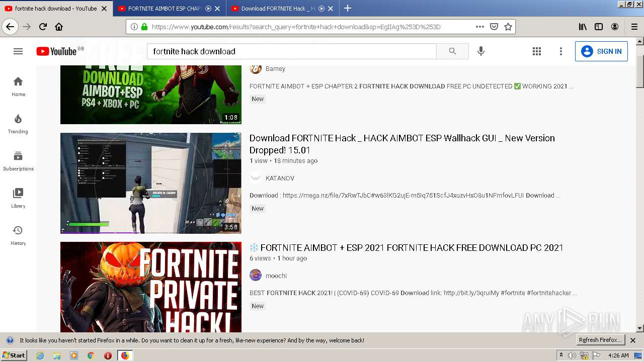Launch Chrome from the taskbar
Image resolution: width=644 pixels, height=362 pixels.
(91, 355)
